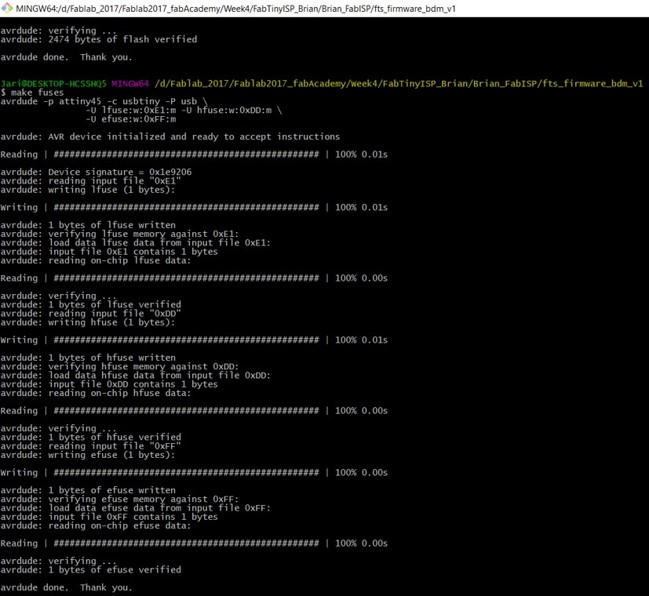Click the '2474 bytes of flash verified' line
The height and width of the screenshot is (596, 649).
99,39
